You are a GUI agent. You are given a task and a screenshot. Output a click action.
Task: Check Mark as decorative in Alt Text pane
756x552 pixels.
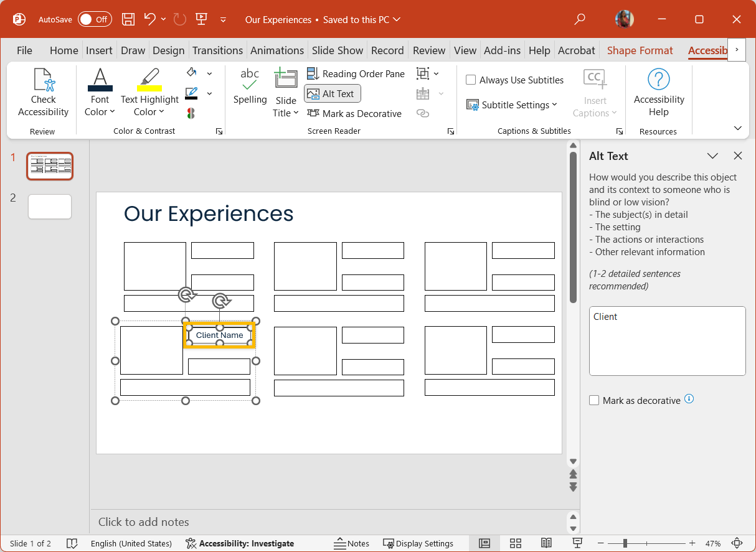click(594, 400)
